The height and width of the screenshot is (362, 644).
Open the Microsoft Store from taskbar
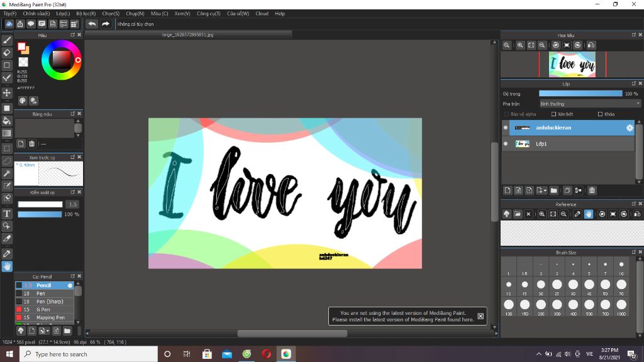tap(207, 354)
